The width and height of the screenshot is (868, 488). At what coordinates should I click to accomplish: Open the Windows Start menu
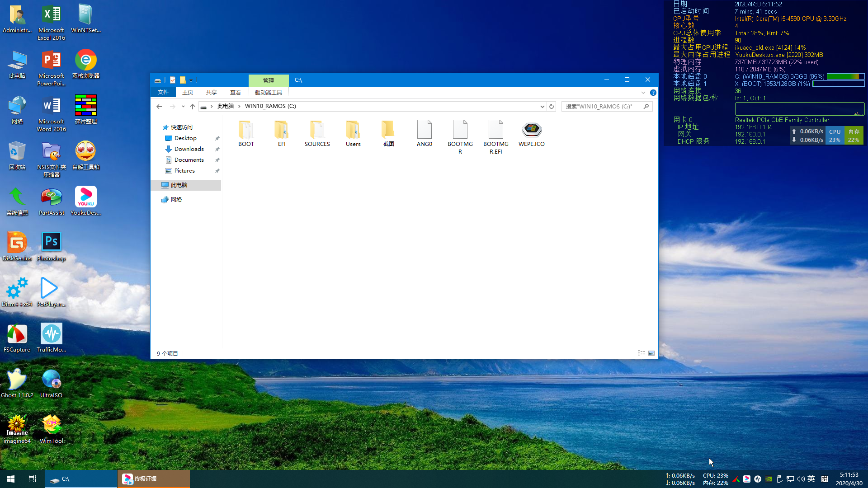(x=11, y=479)
